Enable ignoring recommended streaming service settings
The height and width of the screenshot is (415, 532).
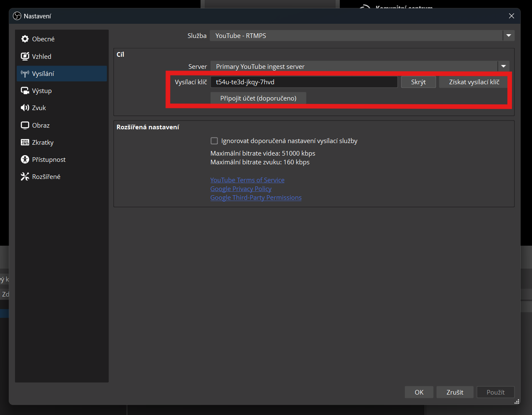(214, 141)
